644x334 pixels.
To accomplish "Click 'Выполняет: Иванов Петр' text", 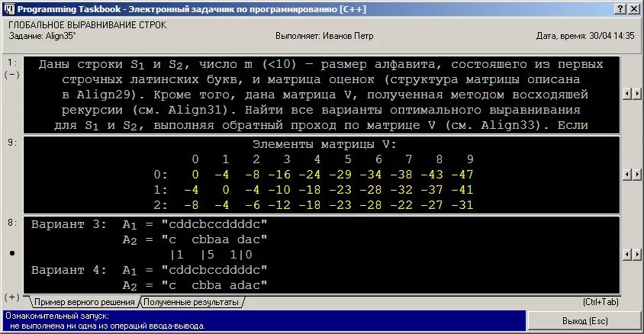I will (x=324, y=36).
